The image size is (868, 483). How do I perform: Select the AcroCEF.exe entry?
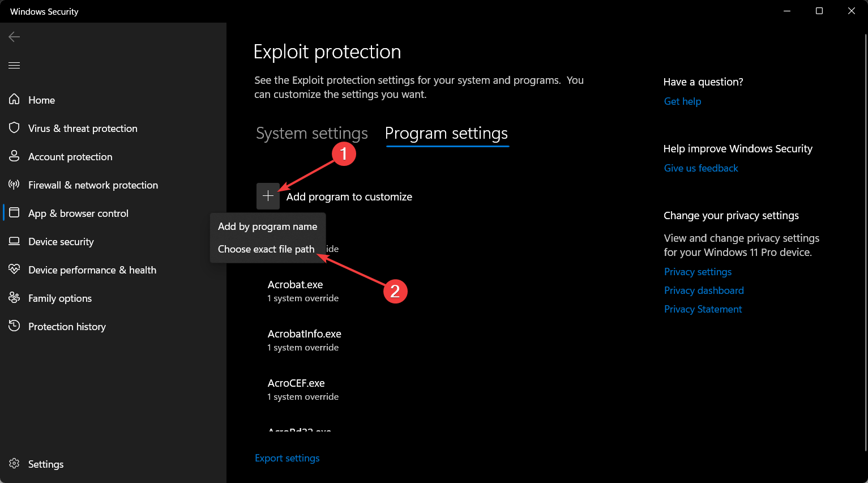coord(303,390)
